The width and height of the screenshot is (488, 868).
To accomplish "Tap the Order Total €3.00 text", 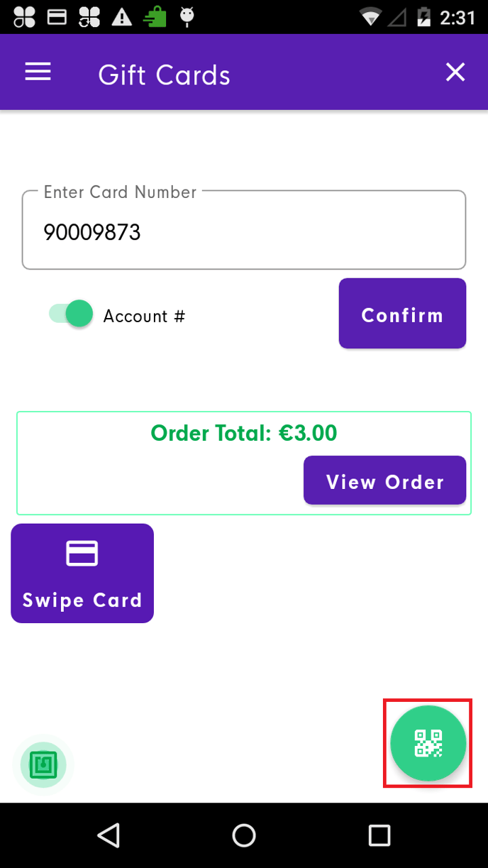I will coord(243,433).
